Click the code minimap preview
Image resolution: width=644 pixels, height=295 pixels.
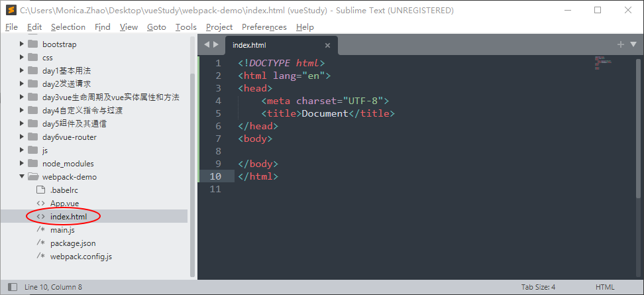(x=603, y=62)
